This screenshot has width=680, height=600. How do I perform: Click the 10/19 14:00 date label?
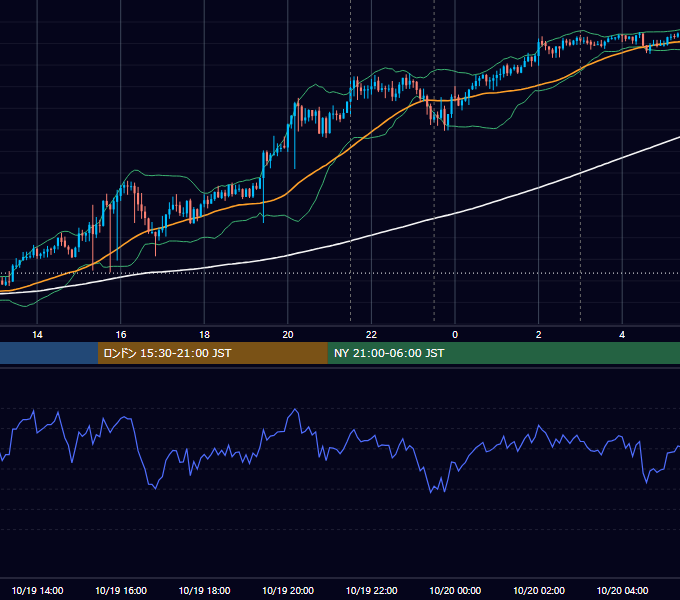point(37,590)
